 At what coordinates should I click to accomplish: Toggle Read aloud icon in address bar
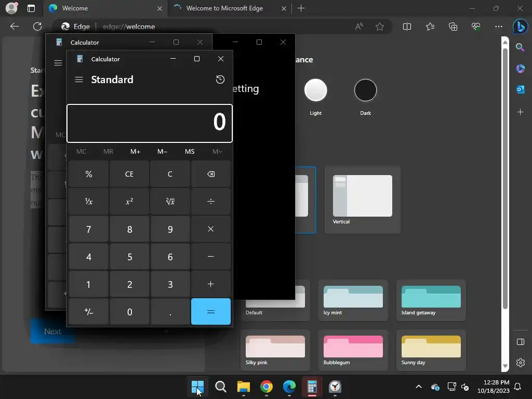coord(359,26)
